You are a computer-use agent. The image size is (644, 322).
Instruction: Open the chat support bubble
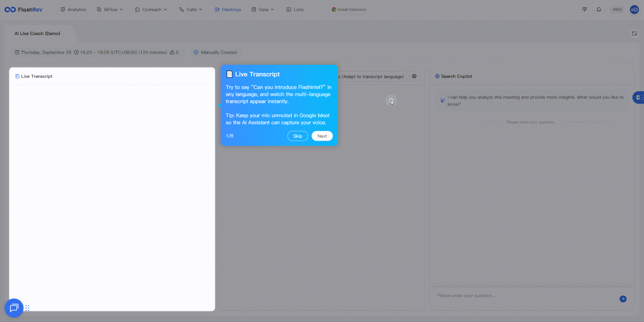coord(14,308)
